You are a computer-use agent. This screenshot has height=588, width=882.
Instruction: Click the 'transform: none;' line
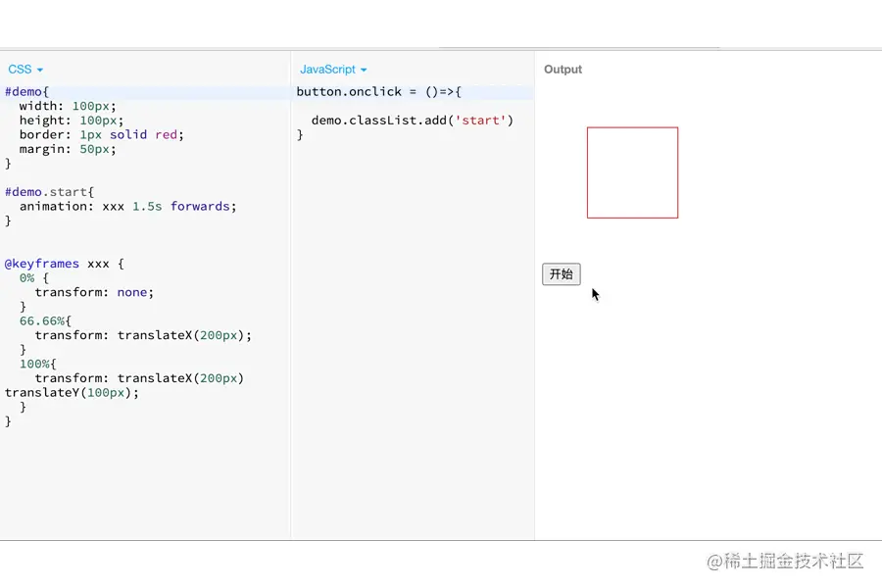click(94, 292)
